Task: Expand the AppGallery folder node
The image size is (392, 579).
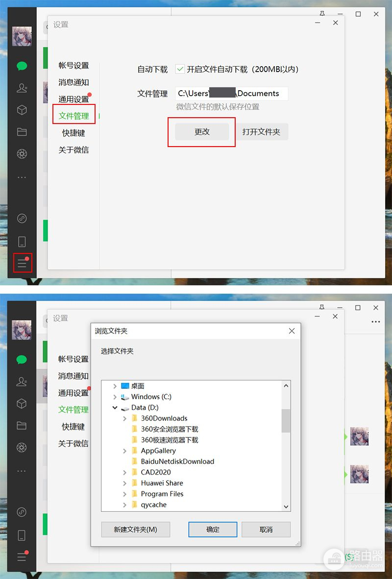Action: point(125,451)
